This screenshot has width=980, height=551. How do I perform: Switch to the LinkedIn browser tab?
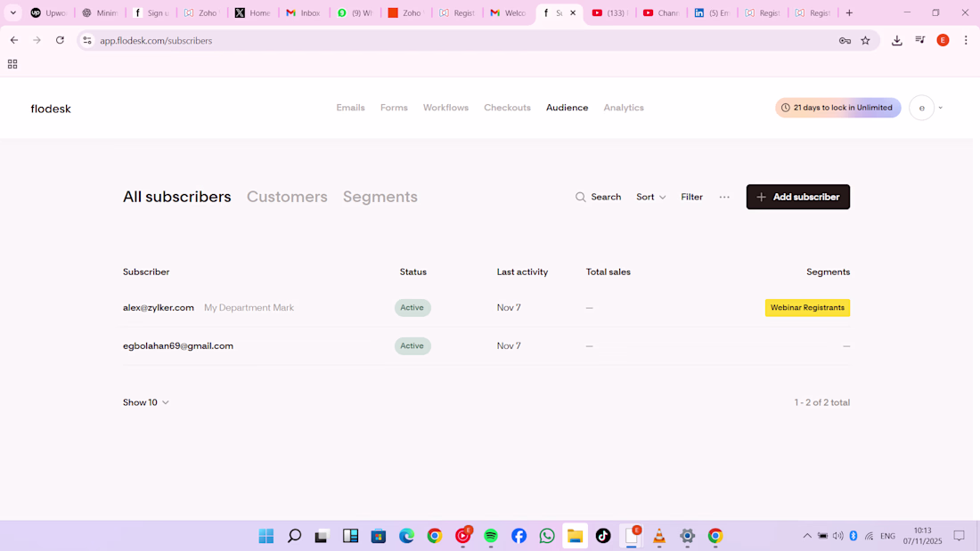(712, 12)
